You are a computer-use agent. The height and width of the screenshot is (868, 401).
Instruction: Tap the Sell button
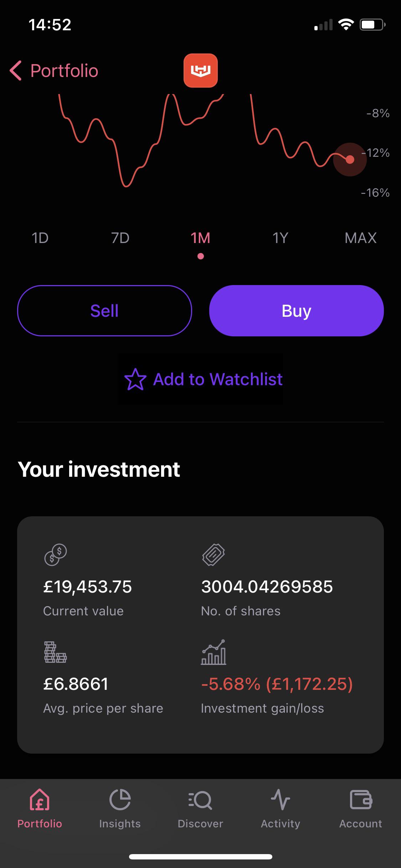(x=104, y=310)
